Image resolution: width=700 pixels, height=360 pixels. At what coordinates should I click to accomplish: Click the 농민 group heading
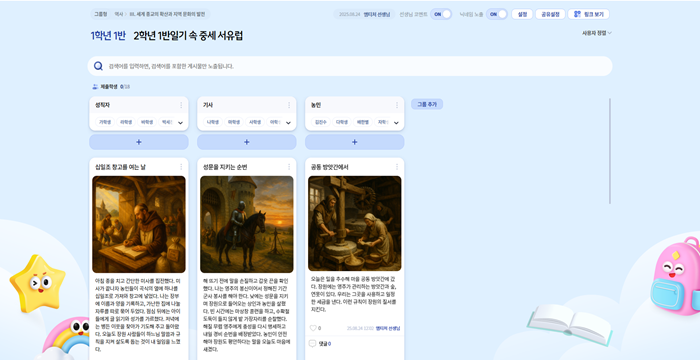point(316,105)
